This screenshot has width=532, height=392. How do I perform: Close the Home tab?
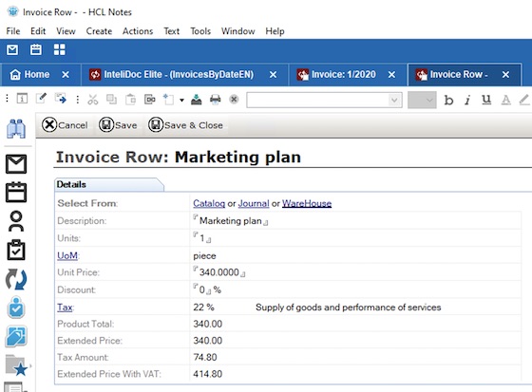pyautogui.click(x=66, y=75)
